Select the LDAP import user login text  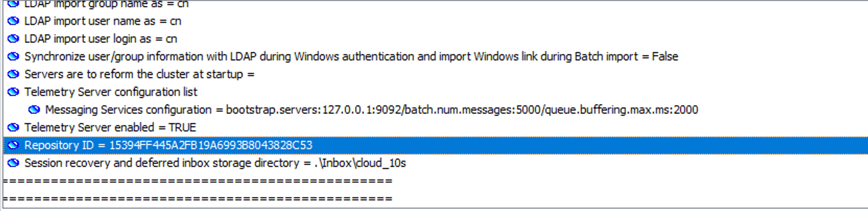(x=100, y=39)
